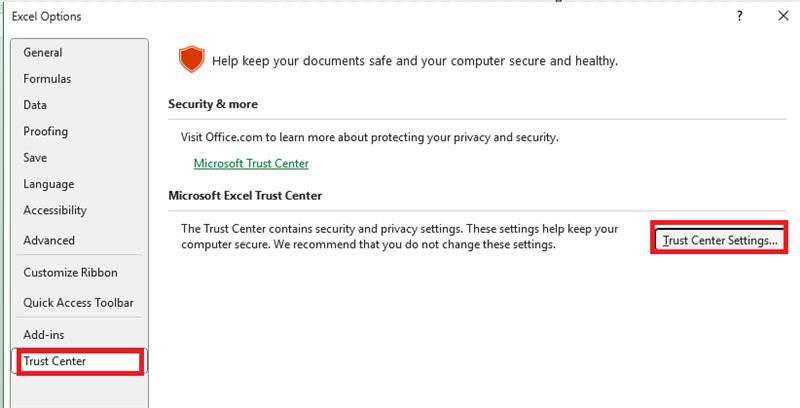
Task: Open Customize Ribbon settings
Action: pos(70,272)
